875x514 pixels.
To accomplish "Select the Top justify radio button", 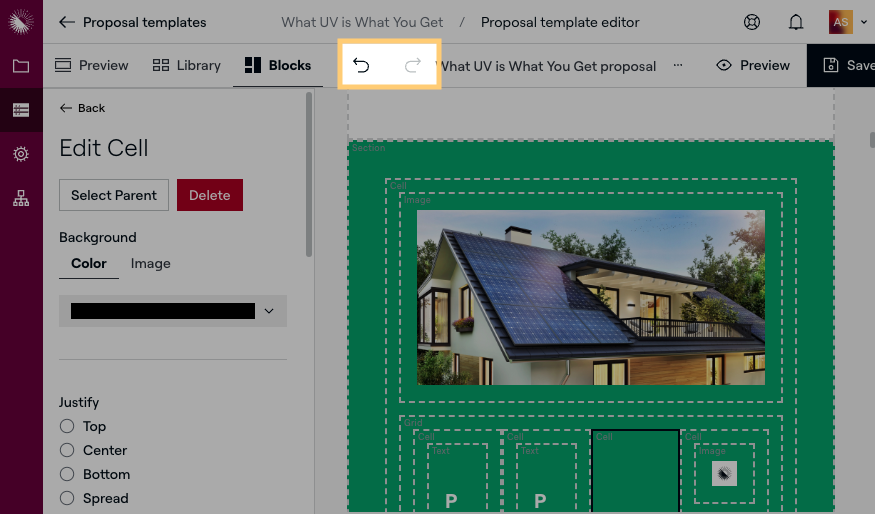I will tap(67, 426).
